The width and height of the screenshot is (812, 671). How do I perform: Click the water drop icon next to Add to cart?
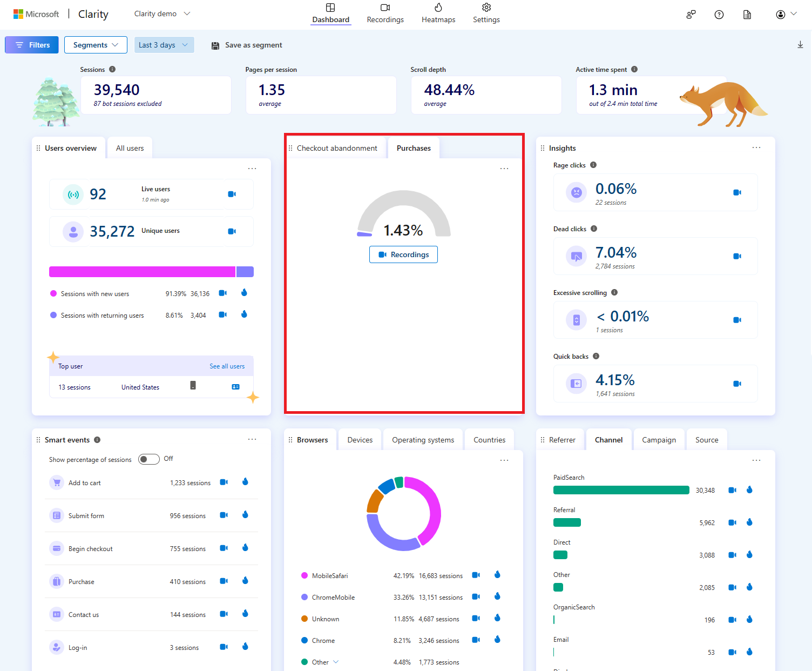pos(245,482)
